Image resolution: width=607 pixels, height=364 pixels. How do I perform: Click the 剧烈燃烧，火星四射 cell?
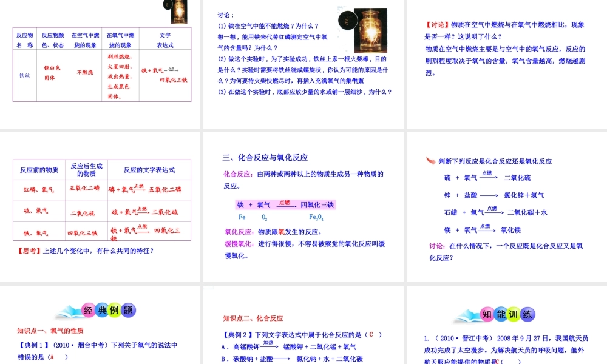tap(120, 76)
